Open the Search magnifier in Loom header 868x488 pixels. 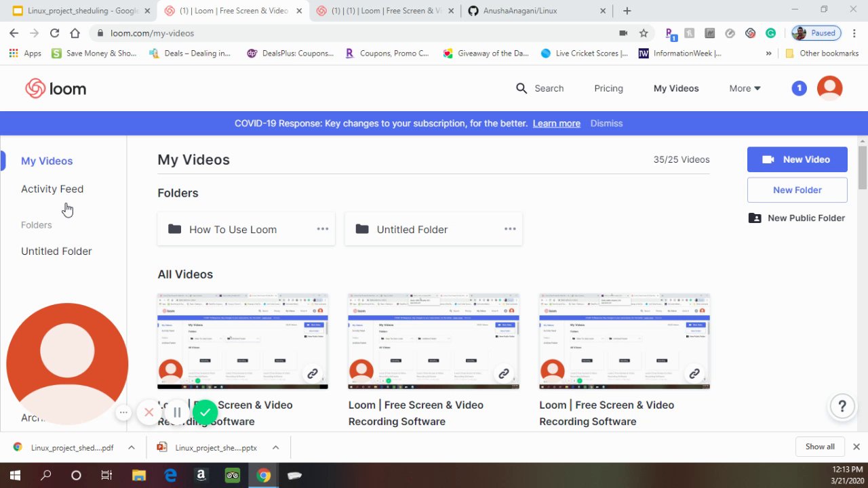pos(521,88)
